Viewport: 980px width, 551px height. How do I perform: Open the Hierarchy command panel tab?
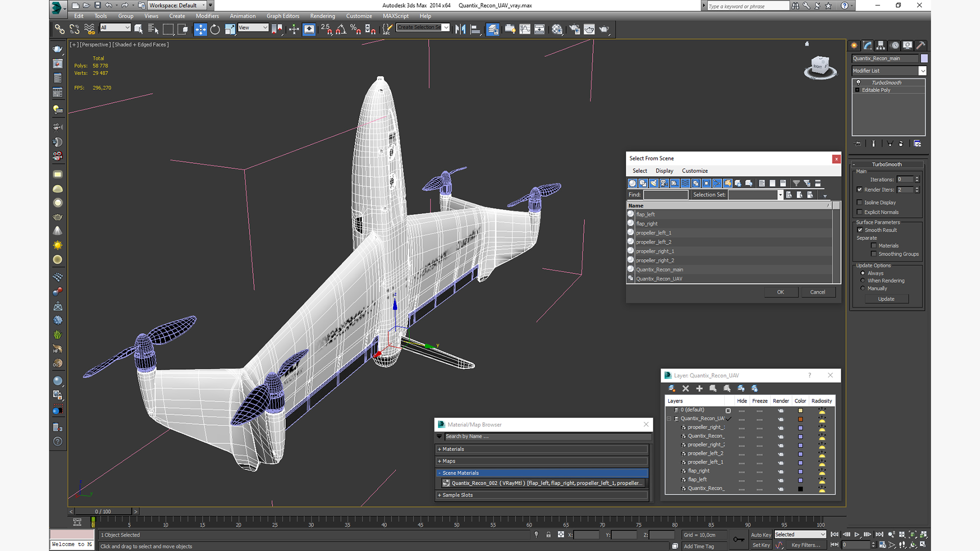tap(881, 45)
